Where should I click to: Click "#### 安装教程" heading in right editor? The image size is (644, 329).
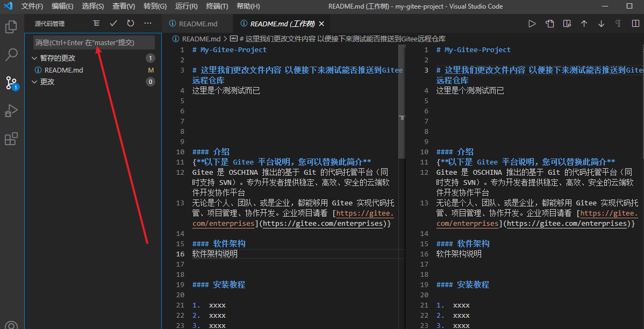[463, 284]
